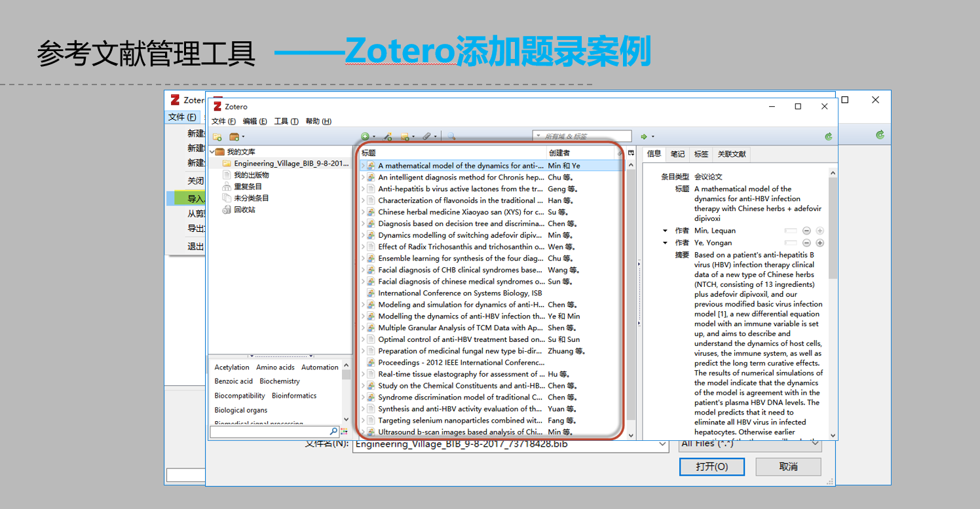980x509 pixels.
Task: Sort items by 创建者 column header
Action: [x=582, y=153]
